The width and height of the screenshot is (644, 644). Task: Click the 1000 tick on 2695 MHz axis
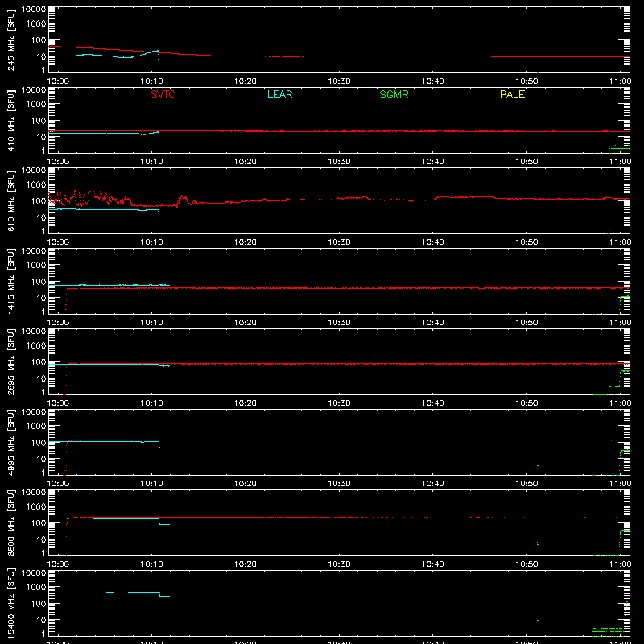36,346
